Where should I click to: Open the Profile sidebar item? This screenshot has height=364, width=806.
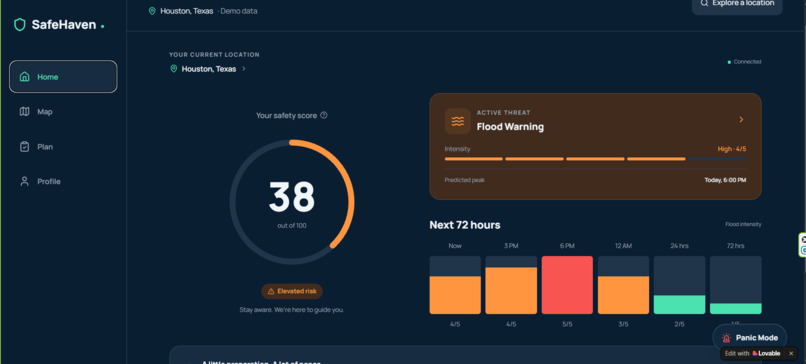tap(63, 181)
